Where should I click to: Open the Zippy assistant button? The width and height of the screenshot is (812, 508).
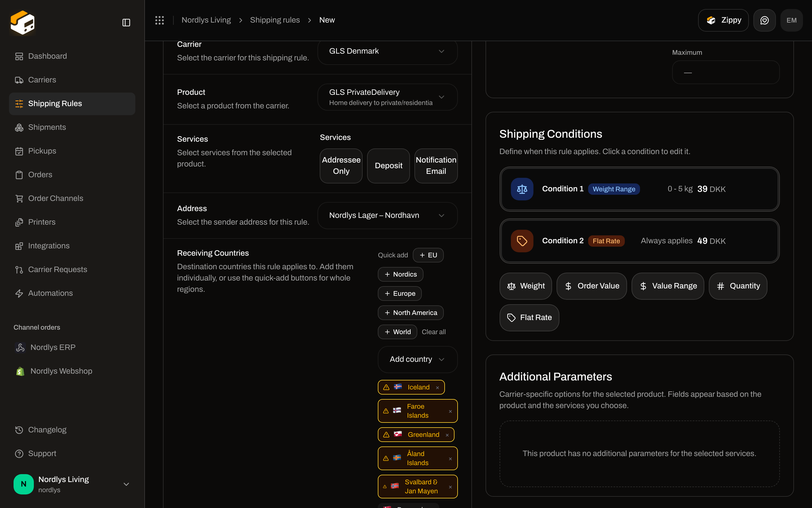tap(723, 20)
